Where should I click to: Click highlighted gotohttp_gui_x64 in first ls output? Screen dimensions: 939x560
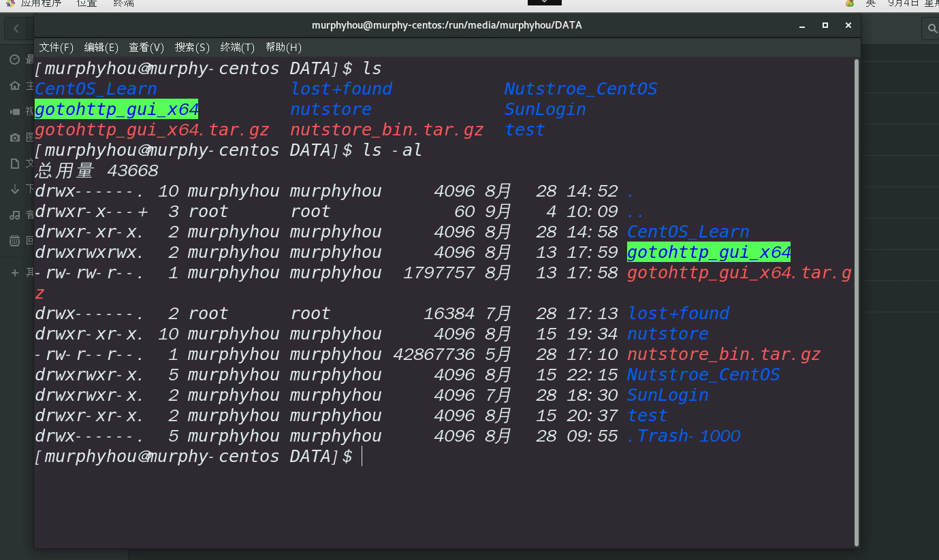[116, 110]
